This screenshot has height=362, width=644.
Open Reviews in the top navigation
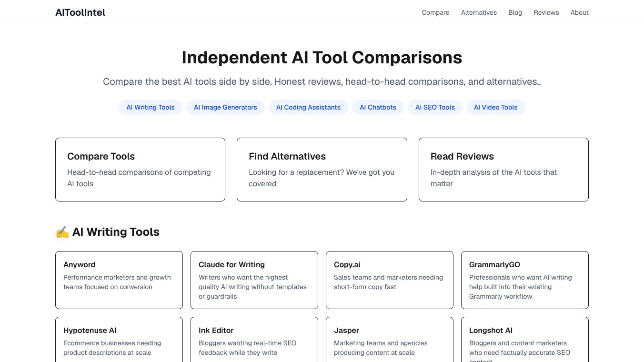[x=546, y=12]
